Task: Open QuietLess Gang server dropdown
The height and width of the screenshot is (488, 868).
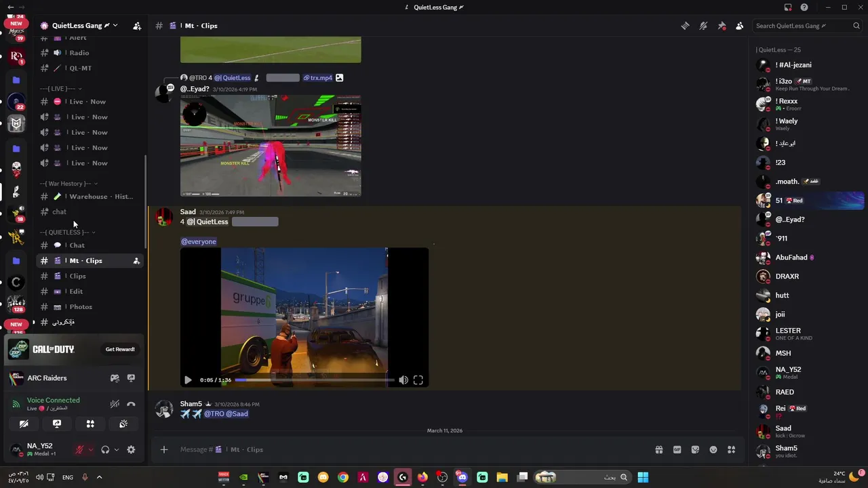Action: click(79, 26)
